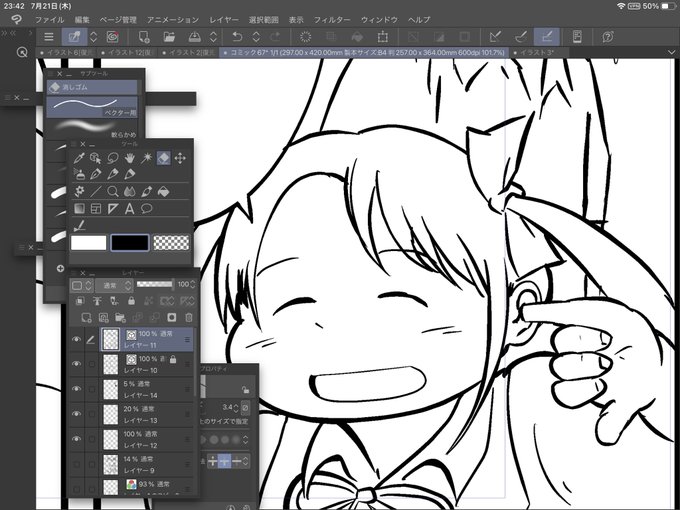Click the Save to cloud icon
Viewport: 680px width, 510px height.
194,37
